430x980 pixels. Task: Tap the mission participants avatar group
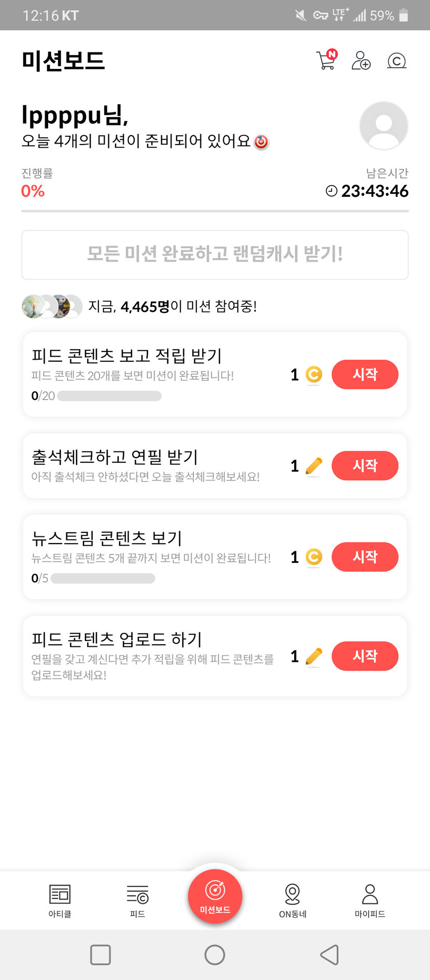tap(52, 306)
